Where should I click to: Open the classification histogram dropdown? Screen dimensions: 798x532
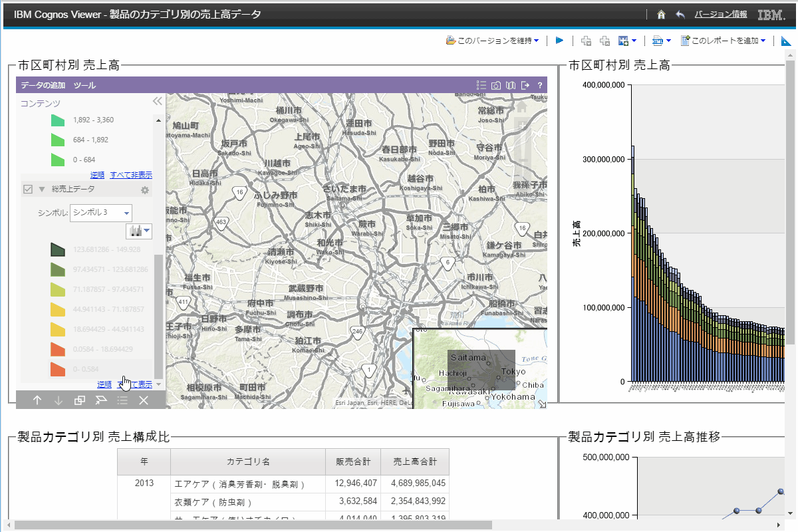pyautogui.click(x=139, y=231)
